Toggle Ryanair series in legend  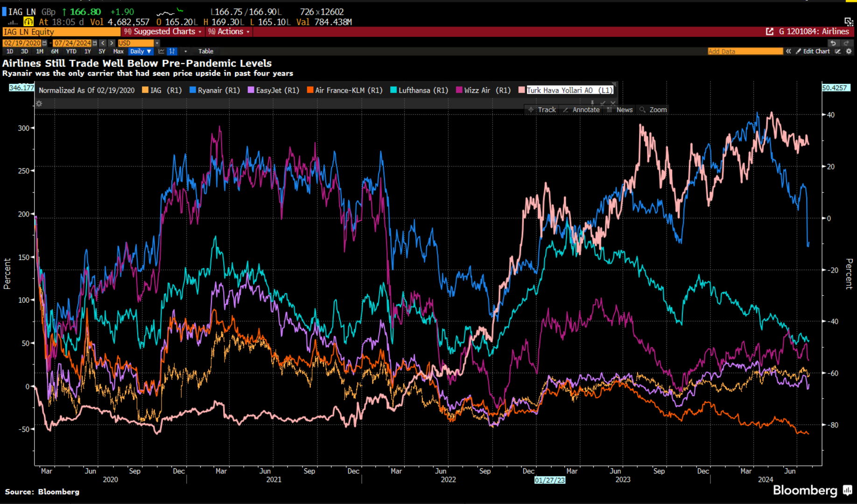pos(215,90)
